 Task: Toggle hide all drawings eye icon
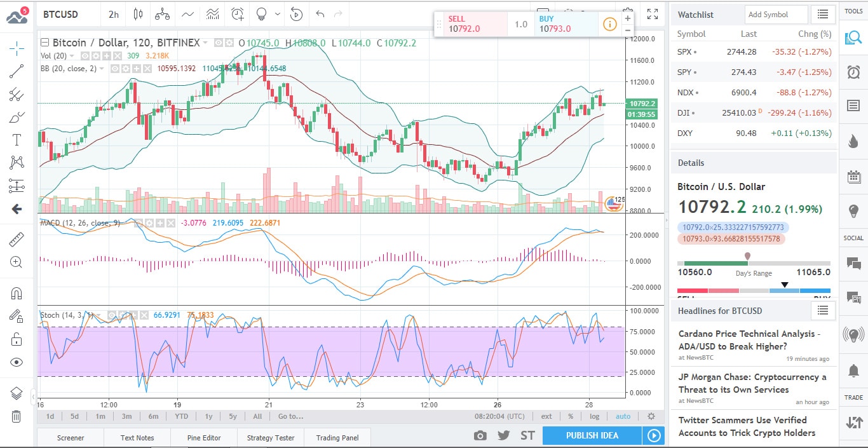click(x=17, y=362)
